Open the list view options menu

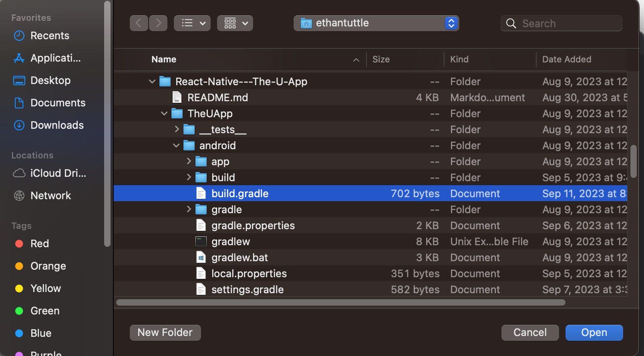coord(192,23)
